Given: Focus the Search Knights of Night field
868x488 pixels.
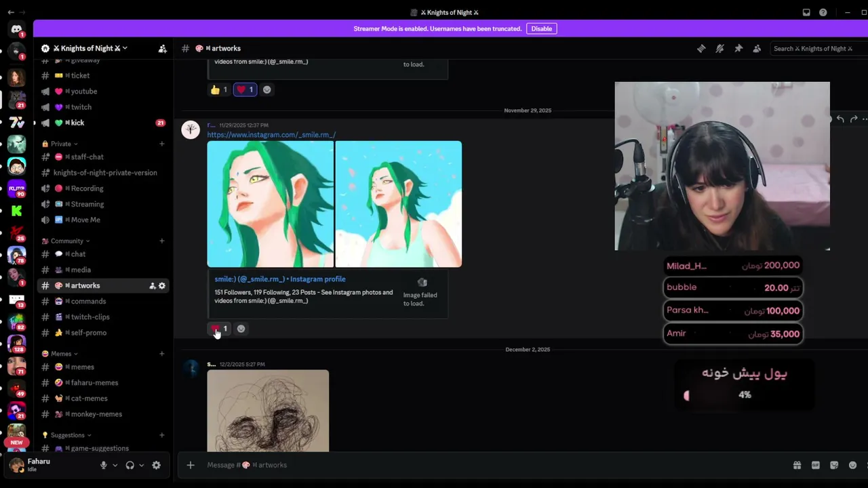Looking at the screenshot, I should click(819, 49).
